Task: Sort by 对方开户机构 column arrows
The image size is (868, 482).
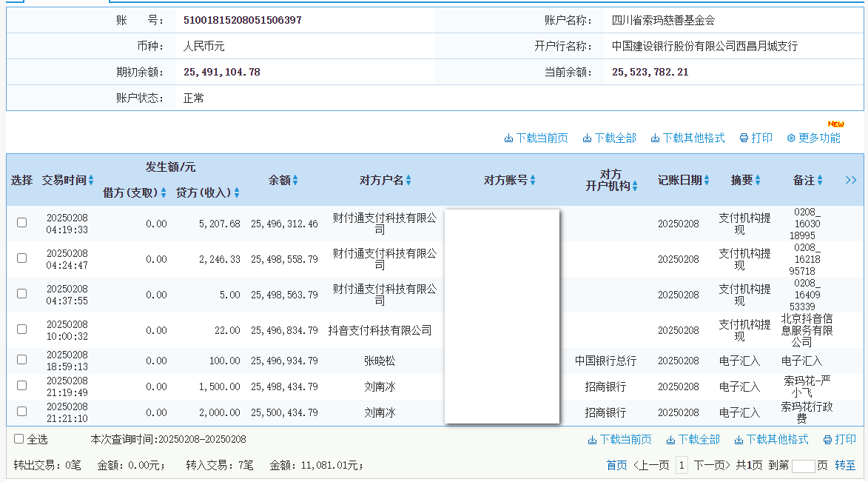Action: (x=635, y=186)
